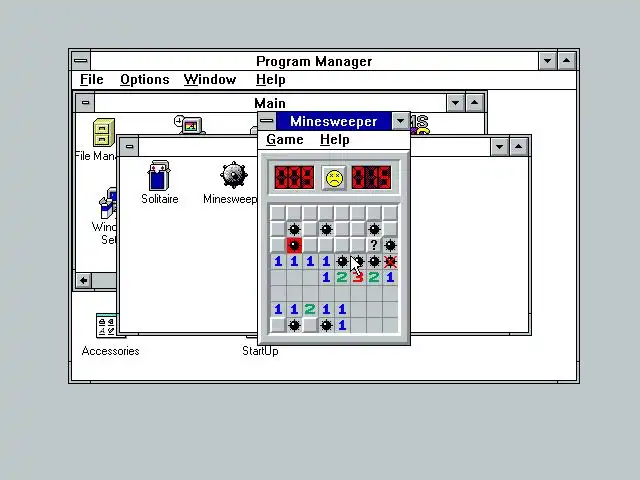The width and height of the screenshot is (640, 480).
Task: Click the mine partly under the mouse pointer
Action: 358,261
